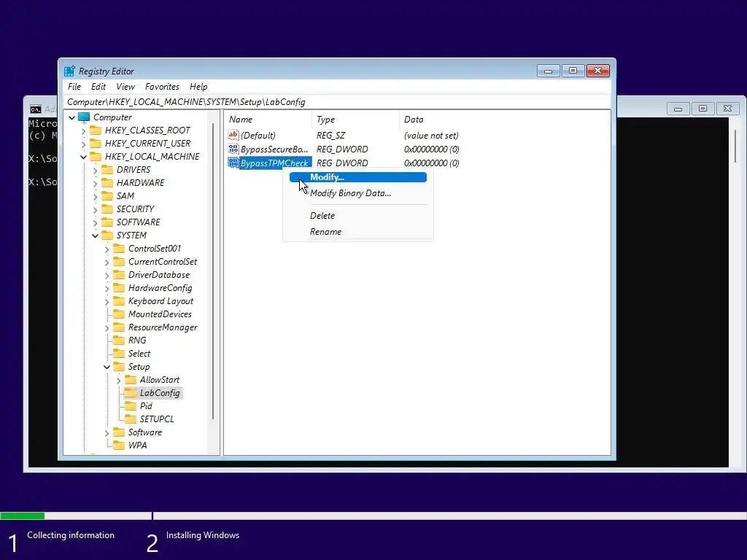Click the SECURITY folder icon

click(x=108, y=209)
